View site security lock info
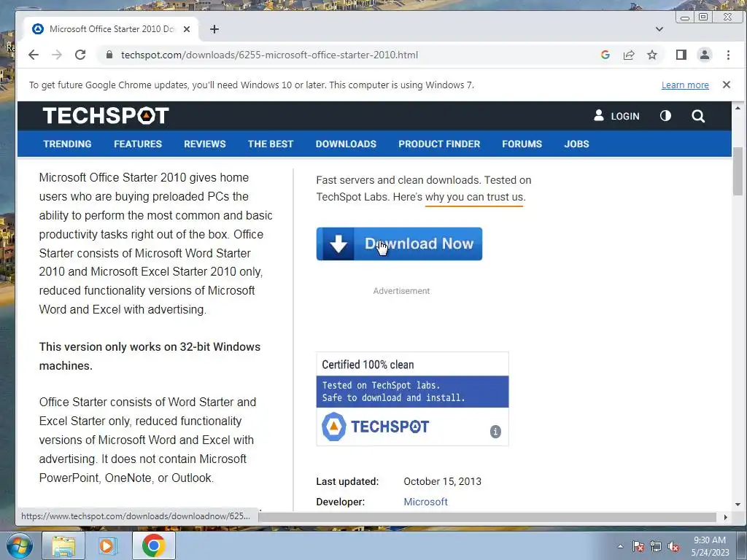This screenshot has height=560, width=747. (109, 55)
